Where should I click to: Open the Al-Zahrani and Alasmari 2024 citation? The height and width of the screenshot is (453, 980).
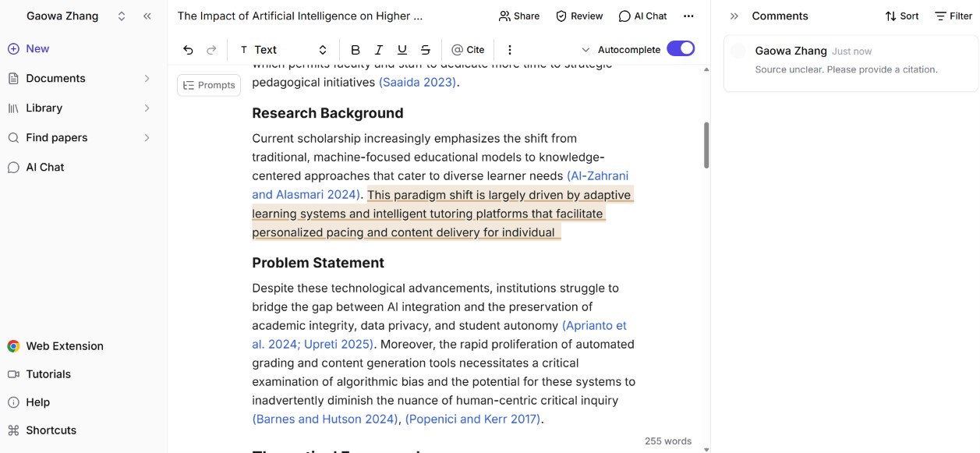tap(440, 186)
